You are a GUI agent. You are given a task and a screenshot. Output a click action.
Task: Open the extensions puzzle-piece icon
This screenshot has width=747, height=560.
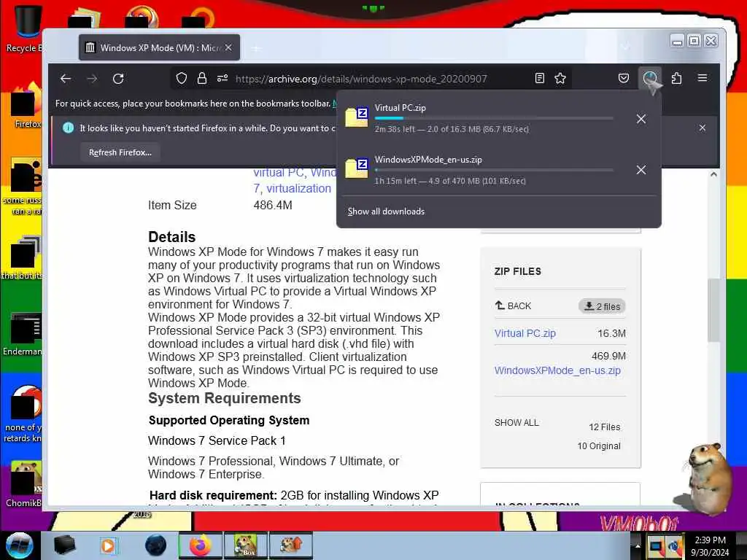(x=676, y=78)
